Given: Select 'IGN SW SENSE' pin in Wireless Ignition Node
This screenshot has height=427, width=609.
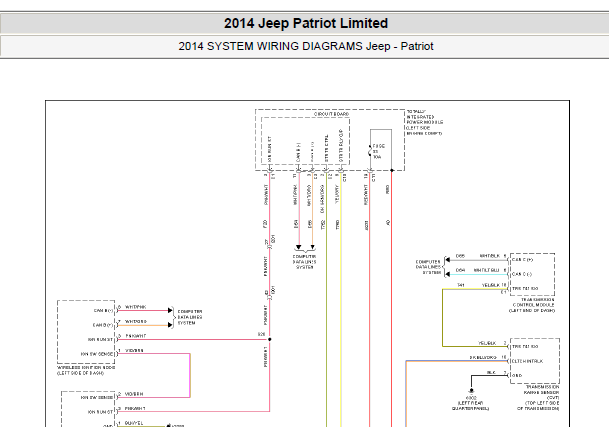Looking at the screenshot, I should click(x=97, y=354).
